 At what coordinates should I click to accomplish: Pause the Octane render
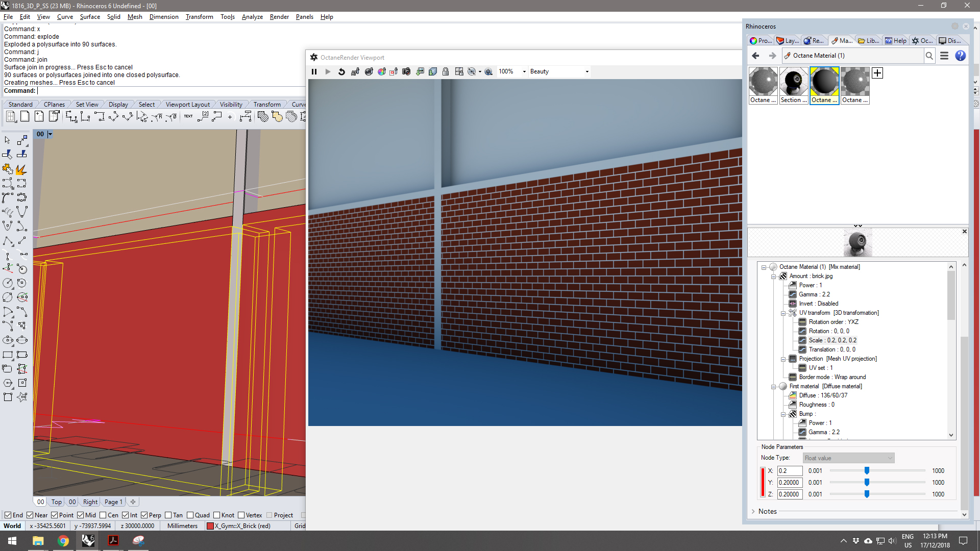pyautogui.click(x=314, y=71)
